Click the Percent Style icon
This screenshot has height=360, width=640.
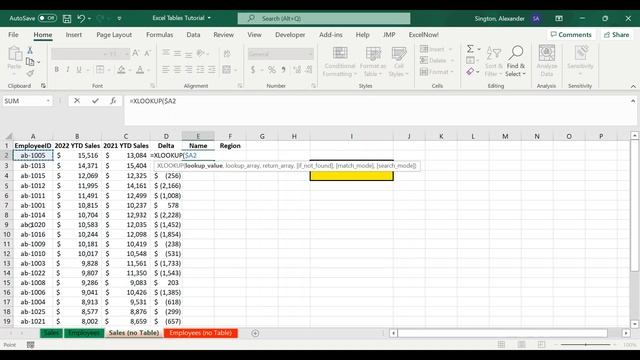(x=271, y=70)
